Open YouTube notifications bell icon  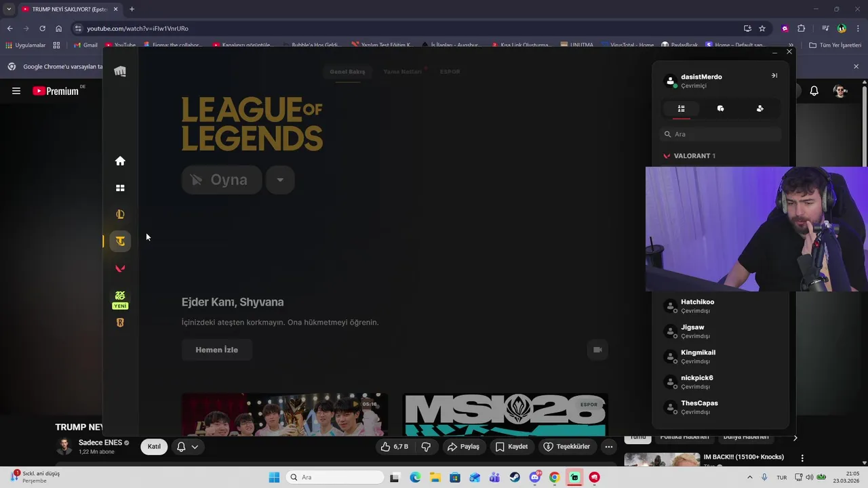(814, 91)
